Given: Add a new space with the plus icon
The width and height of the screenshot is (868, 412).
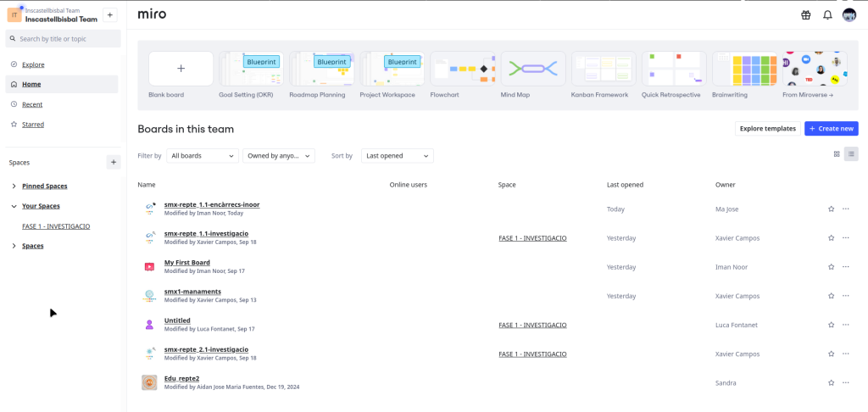Looking at the screenshot, I should [114, 162].
